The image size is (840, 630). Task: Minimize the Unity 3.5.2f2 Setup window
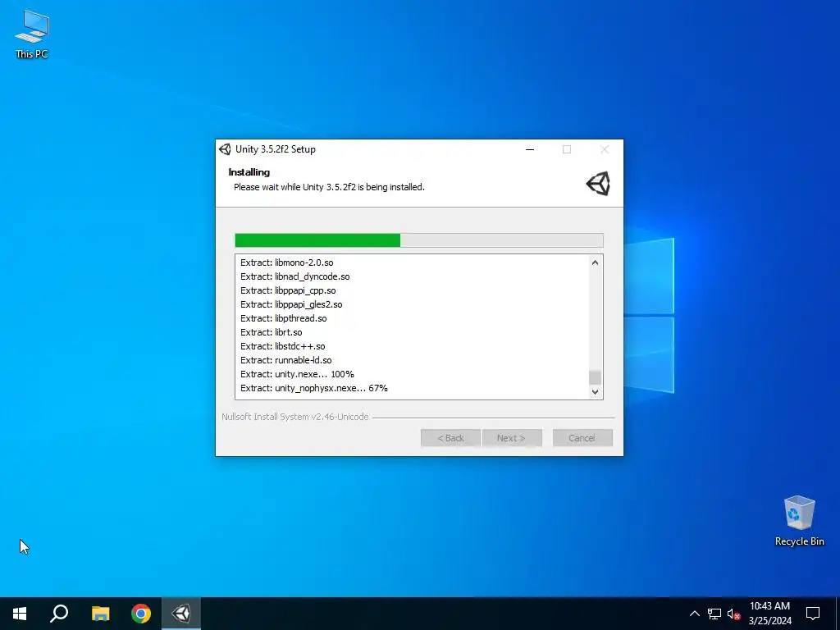[x=530, y=149]
